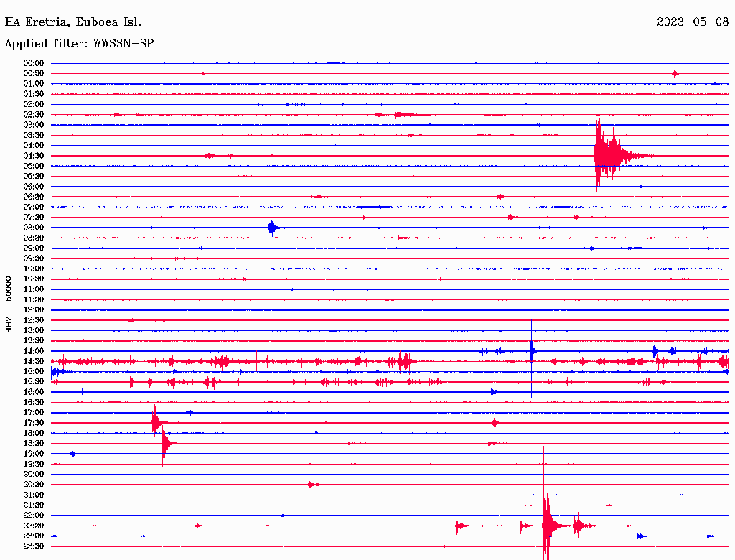Click the red event burst on the 20:30 trace
This screenshot has height=560, width=735.
[312, 485]
